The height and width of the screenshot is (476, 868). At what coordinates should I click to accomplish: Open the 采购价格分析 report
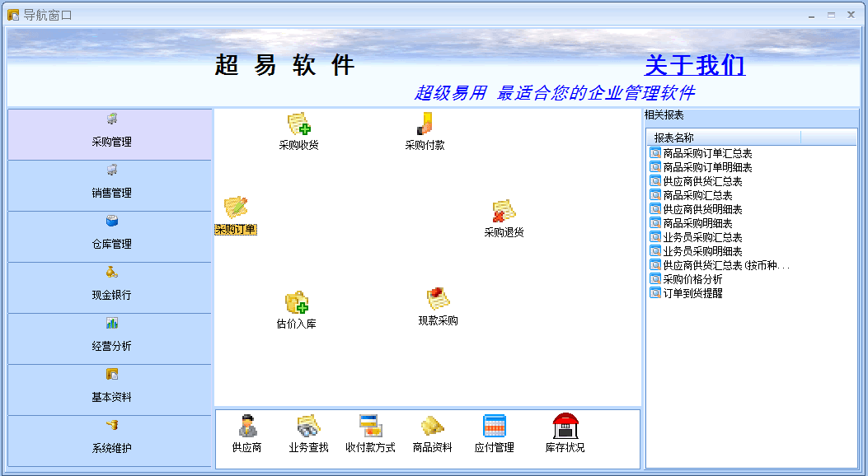click(692, 279)
